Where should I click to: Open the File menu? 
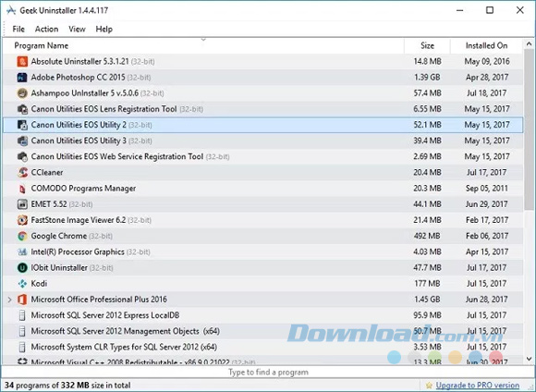tap(18, 29)
